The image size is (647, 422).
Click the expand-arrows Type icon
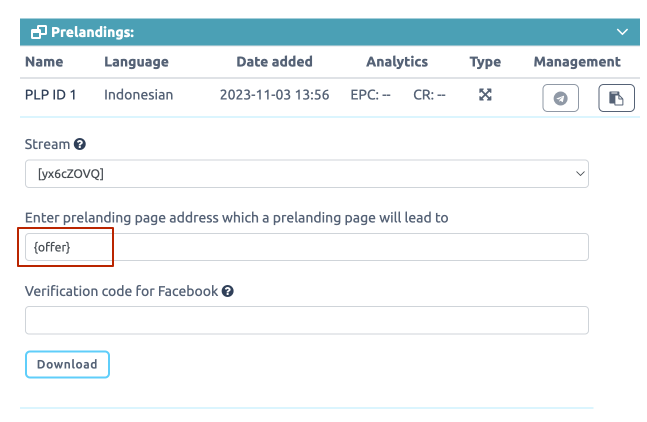pos(485,95)
